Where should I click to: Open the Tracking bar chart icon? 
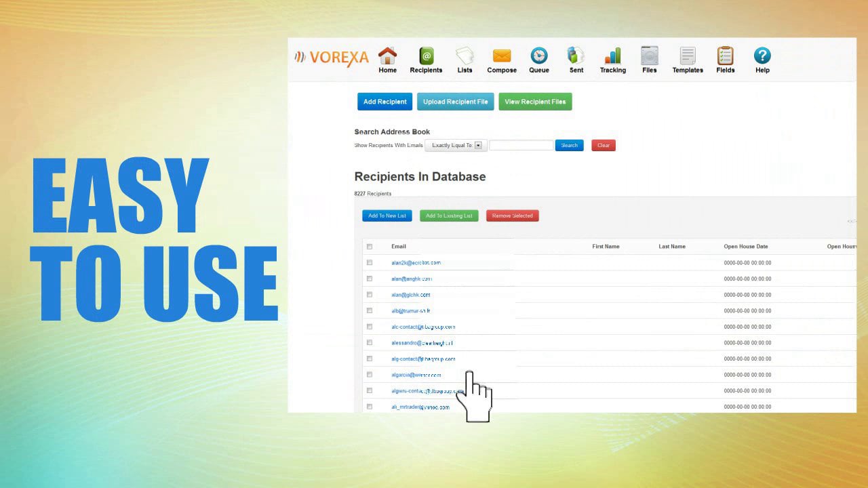coord(612,56)
